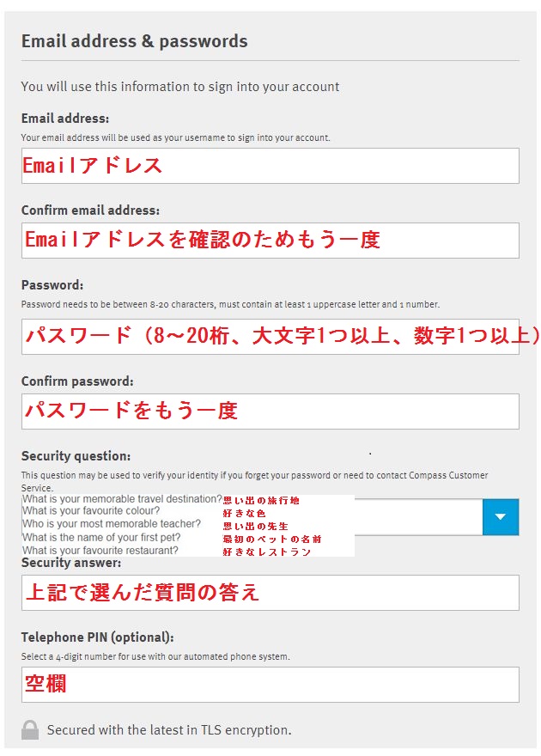Click the "Secured with the latest in TLS encryption" text
Screen dimensions: 541x756
(x=169, y=730)
